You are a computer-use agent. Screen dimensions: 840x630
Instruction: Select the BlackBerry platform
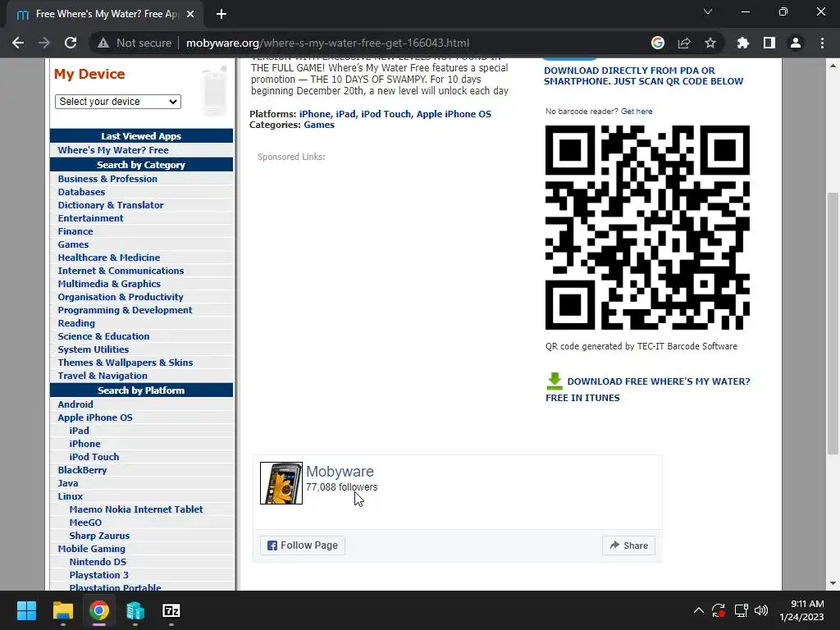point(83,470)
